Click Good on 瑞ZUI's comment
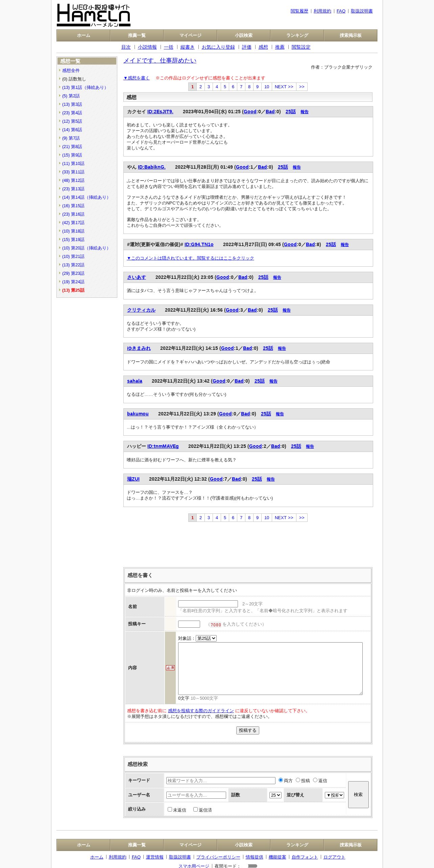 coord(216,479)
